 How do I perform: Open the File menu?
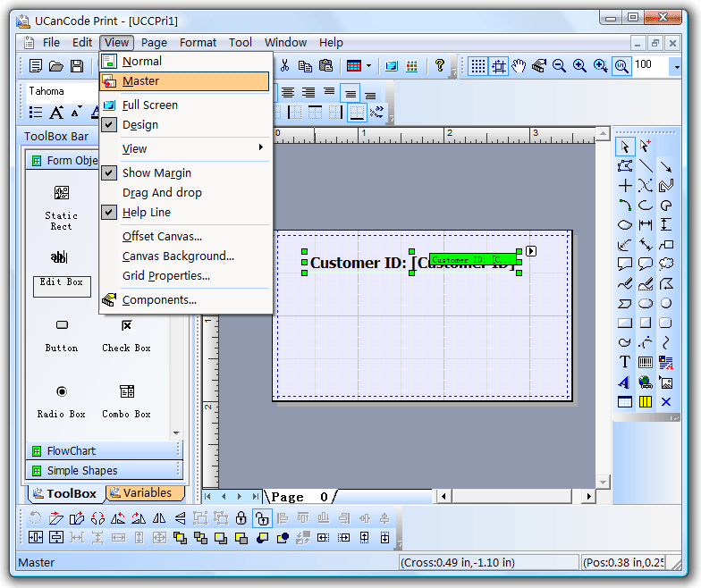[51, 43]
